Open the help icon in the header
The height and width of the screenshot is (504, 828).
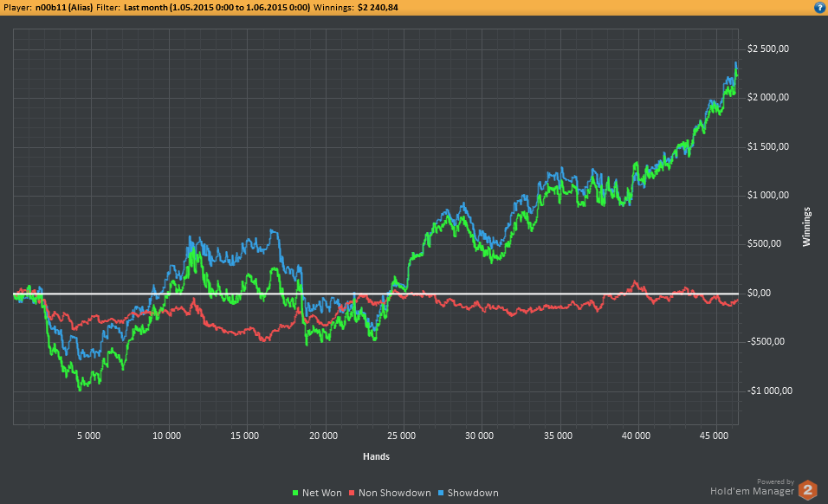[x=820, y=8]
